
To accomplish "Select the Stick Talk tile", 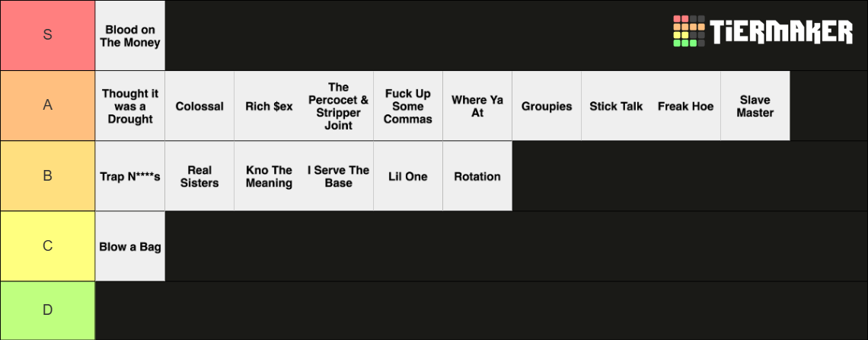I will click(616, 105).
